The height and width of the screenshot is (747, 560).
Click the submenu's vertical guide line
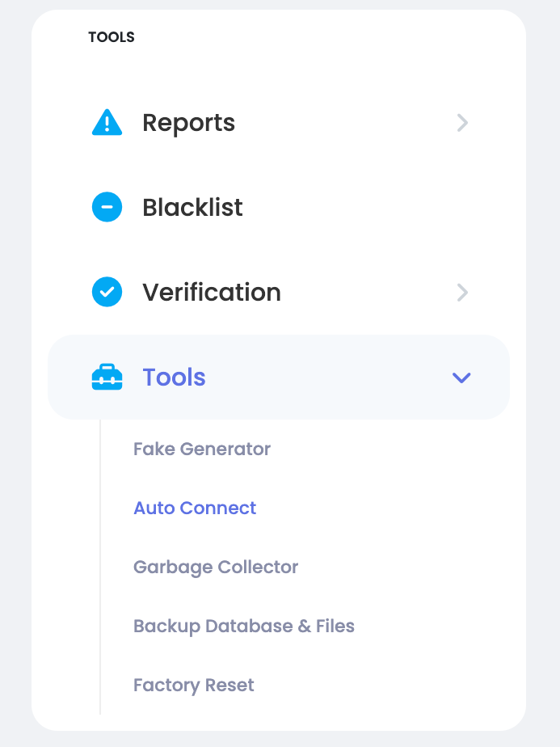[x=100, y=567]
